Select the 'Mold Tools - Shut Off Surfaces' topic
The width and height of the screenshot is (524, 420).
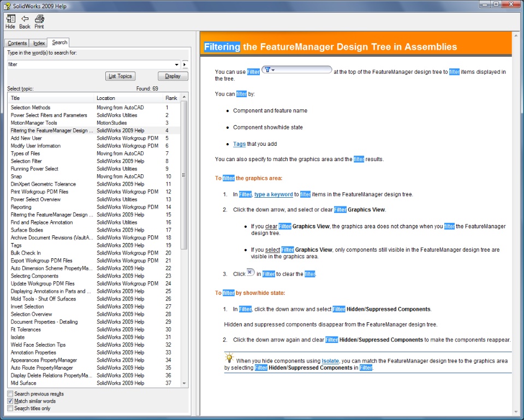click(x=94, y=299)
